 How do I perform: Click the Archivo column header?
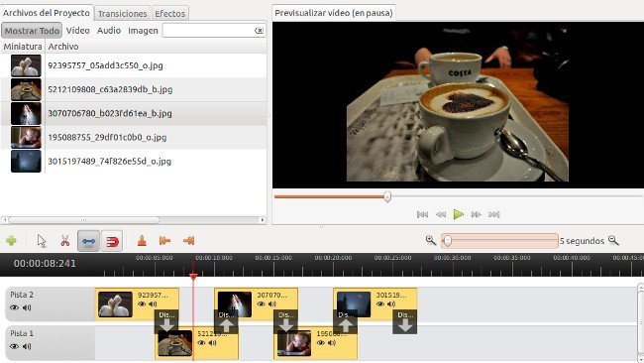click(x=156, y=47)
